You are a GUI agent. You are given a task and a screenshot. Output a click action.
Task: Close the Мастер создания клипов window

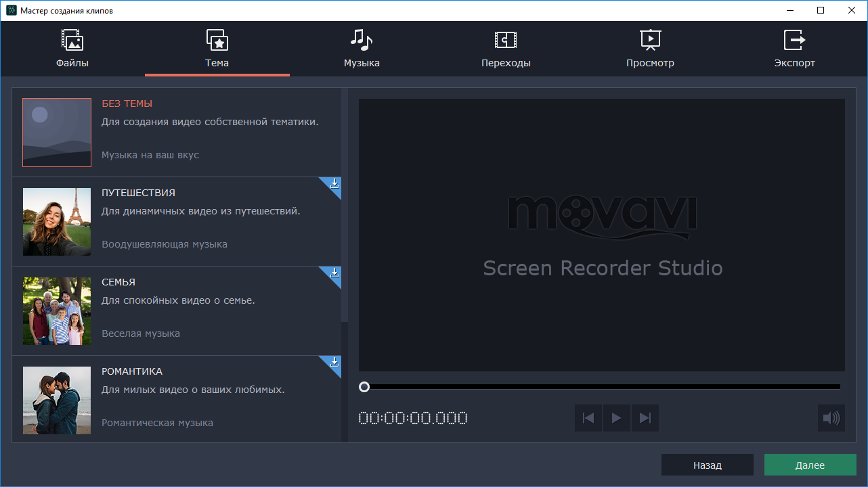[x=852, y=10]
